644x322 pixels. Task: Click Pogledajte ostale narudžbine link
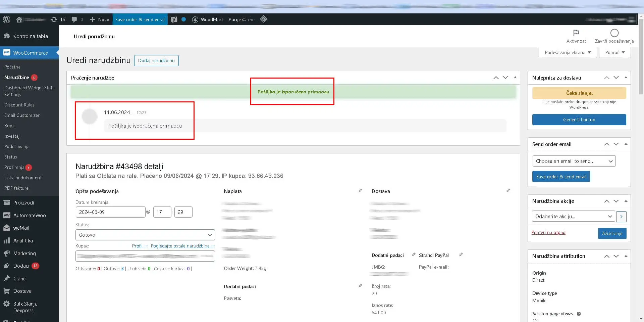tap(183, 246)
